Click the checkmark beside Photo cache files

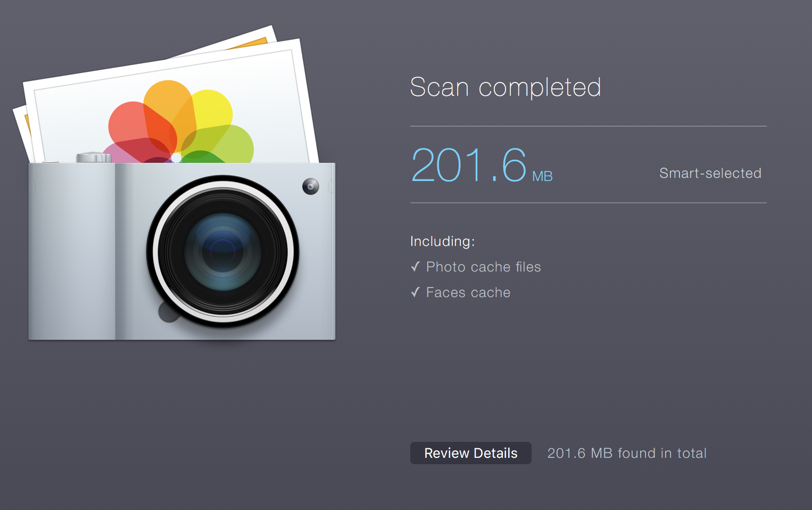point(416,267)
